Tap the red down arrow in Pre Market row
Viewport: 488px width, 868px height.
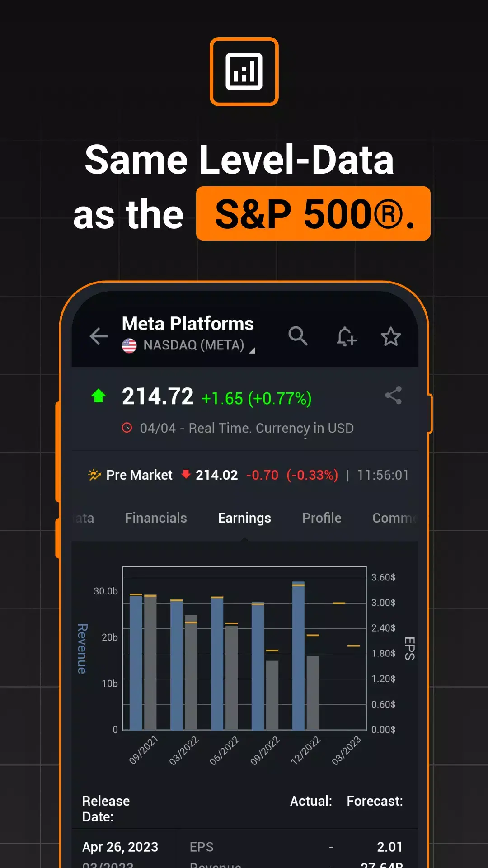[186, 475]
